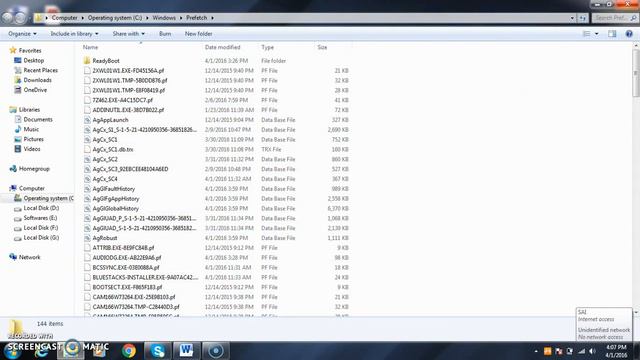640x360 pixels.
Task: Select file ATTRIB.EXE-8E9FC84B.pf
Action: (123, 248)
